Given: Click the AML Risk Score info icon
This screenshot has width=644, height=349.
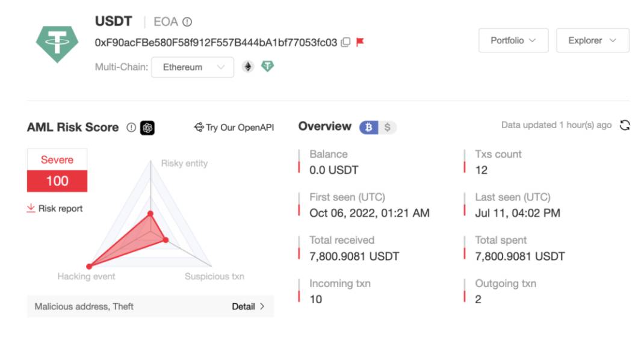Looking at the screenshot, I should click(x=131, y=128).
